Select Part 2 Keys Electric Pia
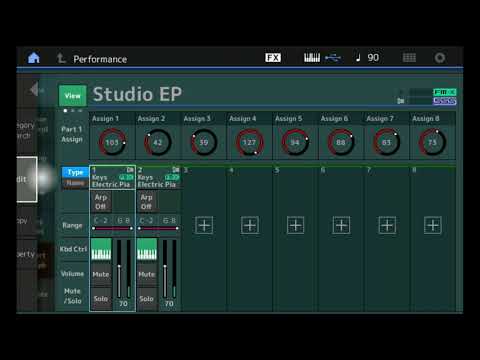The image size is (480, 360). (158, 178)
